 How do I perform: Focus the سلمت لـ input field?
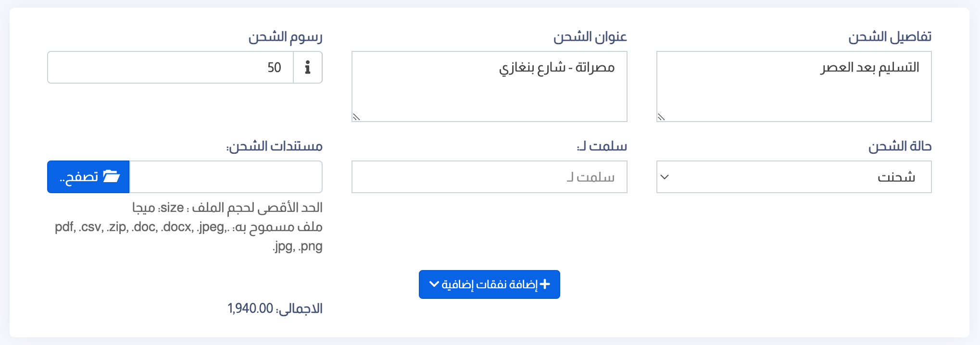pos(490,177)
